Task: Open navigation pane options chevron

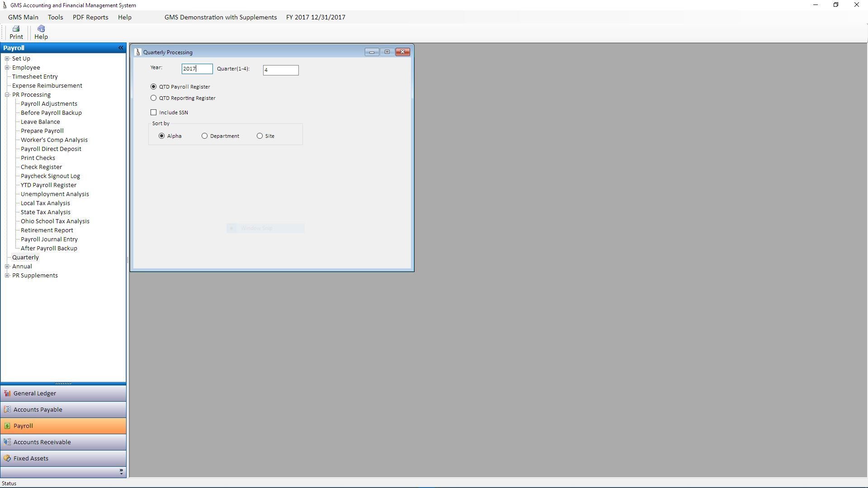Action: coord(121,472)
